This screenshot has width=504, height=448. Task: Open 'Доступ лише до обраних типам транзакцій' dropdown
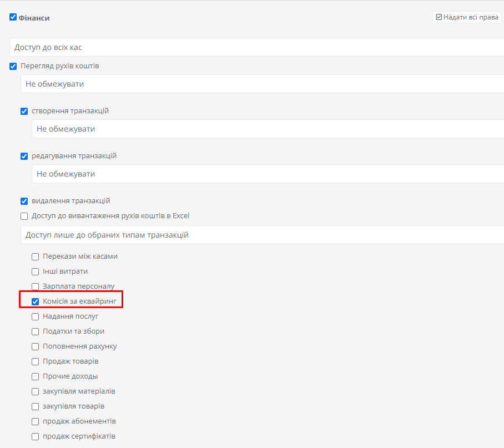click(x=262, y=235)
